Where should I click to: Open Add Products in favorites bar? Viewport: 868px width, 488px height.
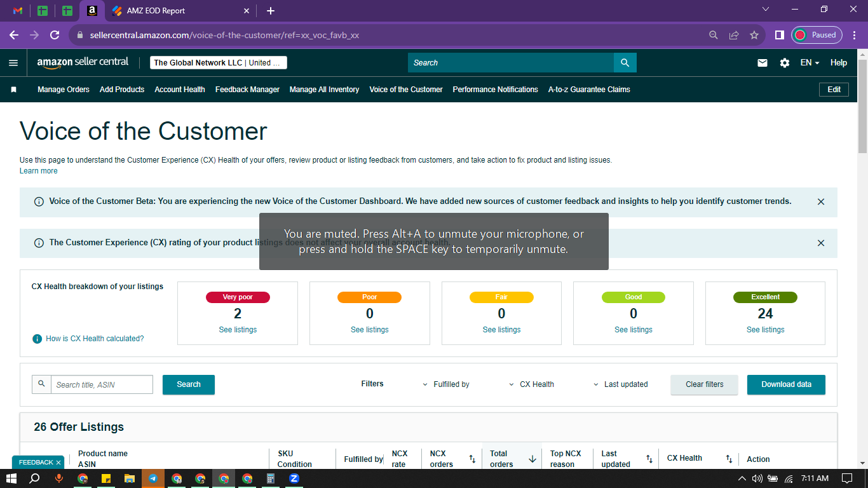click(x=122, y=90)
